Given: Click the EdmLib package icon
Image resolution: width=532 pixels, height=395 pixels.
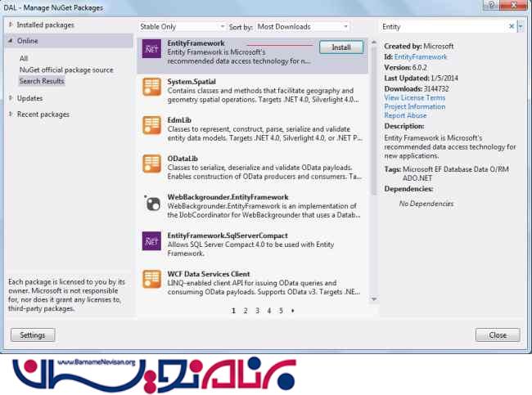Looking at the screenshot, I should click(x=151, y=125).
